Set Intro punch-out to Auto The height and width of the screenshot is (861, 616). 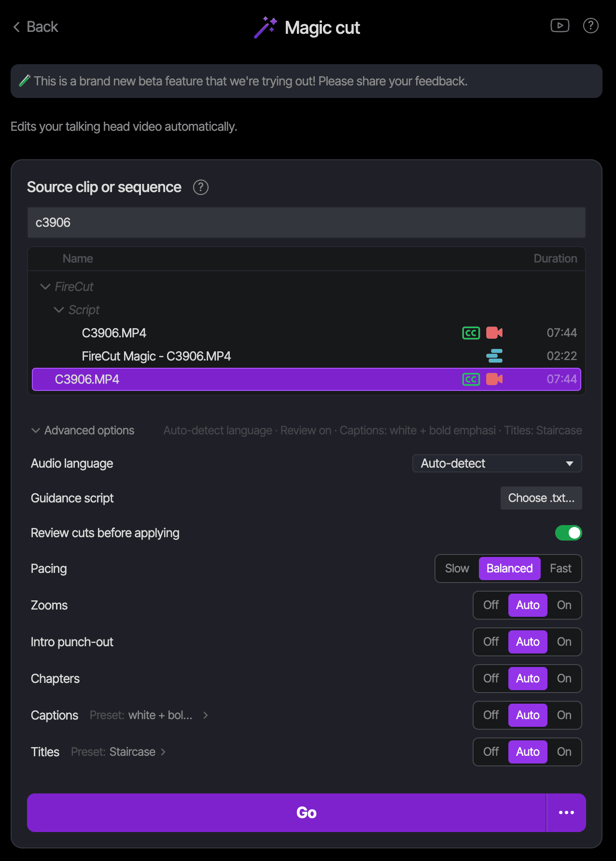point(528,642)
